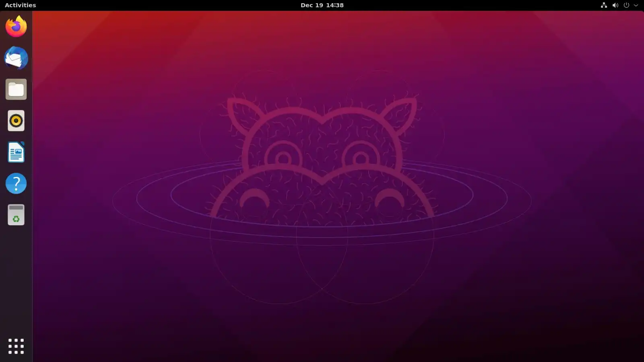Open Firefox from the dock
Viewport: 644px width, 362px height.
[16, 27]
